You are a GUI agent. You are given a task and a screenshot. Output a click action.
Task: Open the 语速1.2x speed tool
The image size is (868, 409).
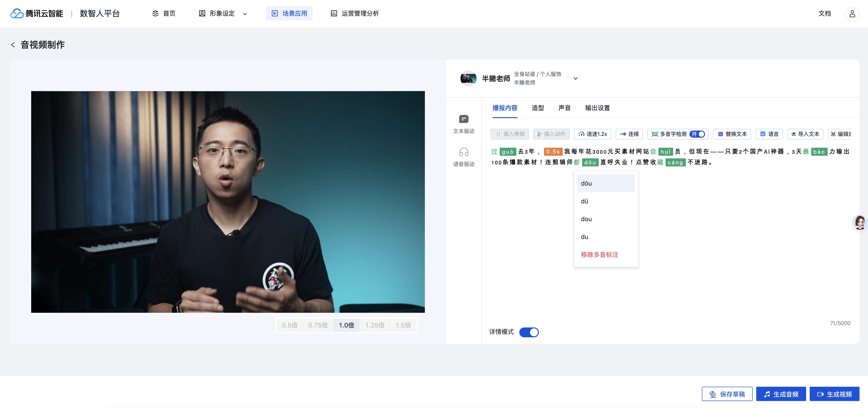(592, 134)
